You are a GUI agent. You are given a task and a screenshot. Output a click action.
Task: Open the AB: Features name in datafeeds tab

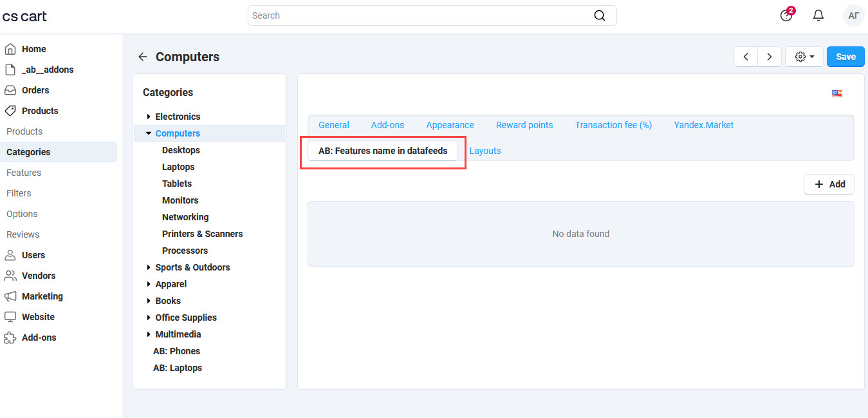click(x=382, y=150)
